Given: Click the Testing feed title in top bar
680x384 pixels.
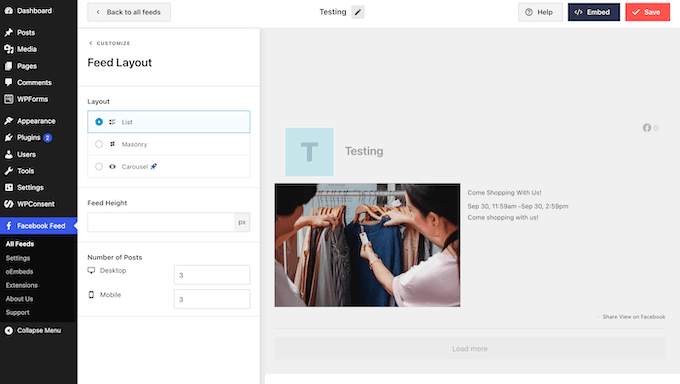Looking at the screenshot, I should click(x=333, y=12).
